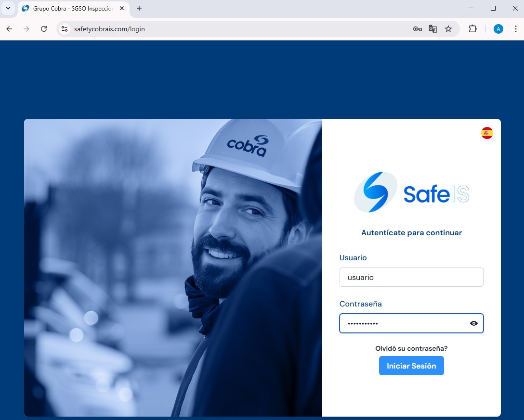This screenshot has height=420, width=524.
Task: Open a new browser tab
Action: [139, 8]
